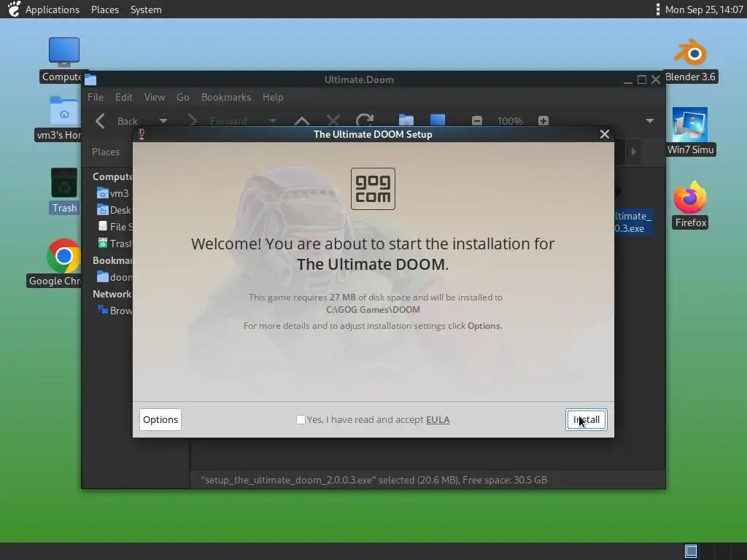Open the View menu in file manager

click(x=155, y=97)
